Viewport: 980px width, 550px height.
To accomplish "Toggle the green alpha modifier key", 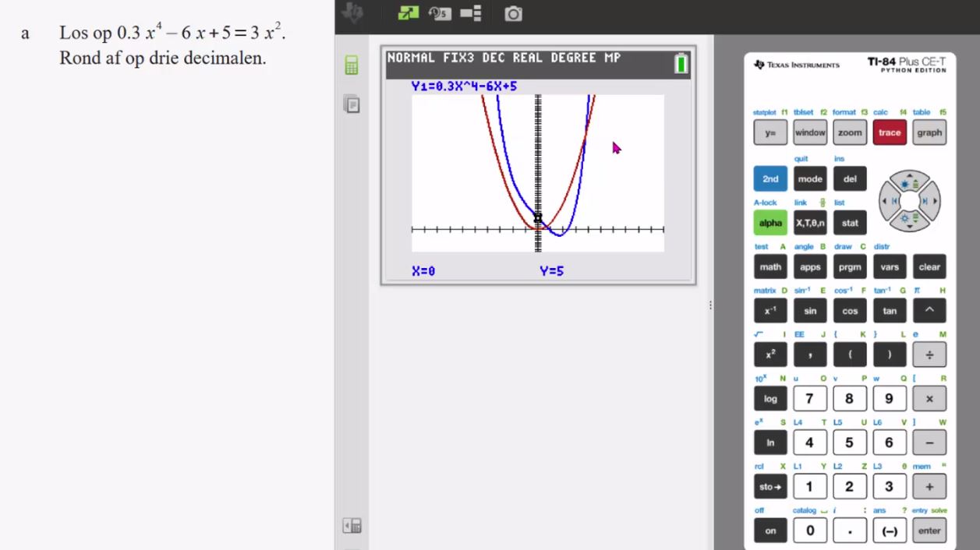I will point(769,223).
